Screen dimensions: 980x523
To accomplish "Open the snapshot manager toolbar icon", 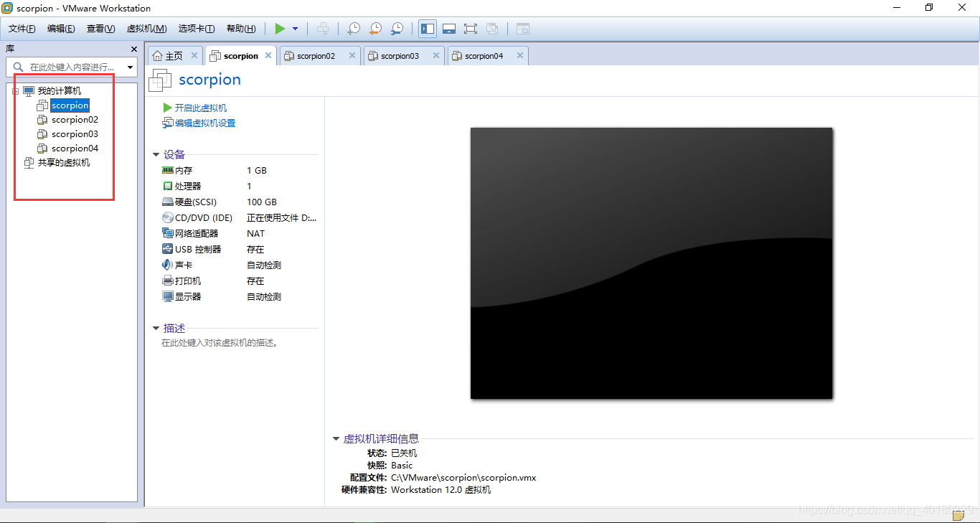I will pyautogui.click(x=397, y=29).
